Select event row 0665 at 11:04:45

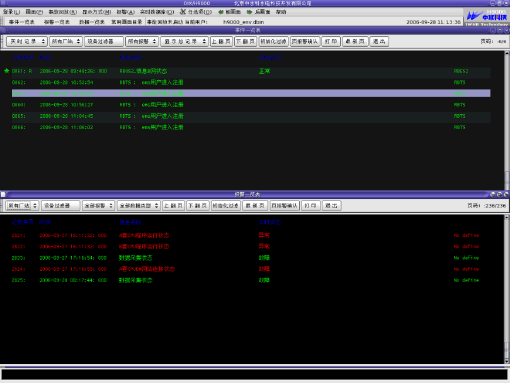(x=251, y=116)
